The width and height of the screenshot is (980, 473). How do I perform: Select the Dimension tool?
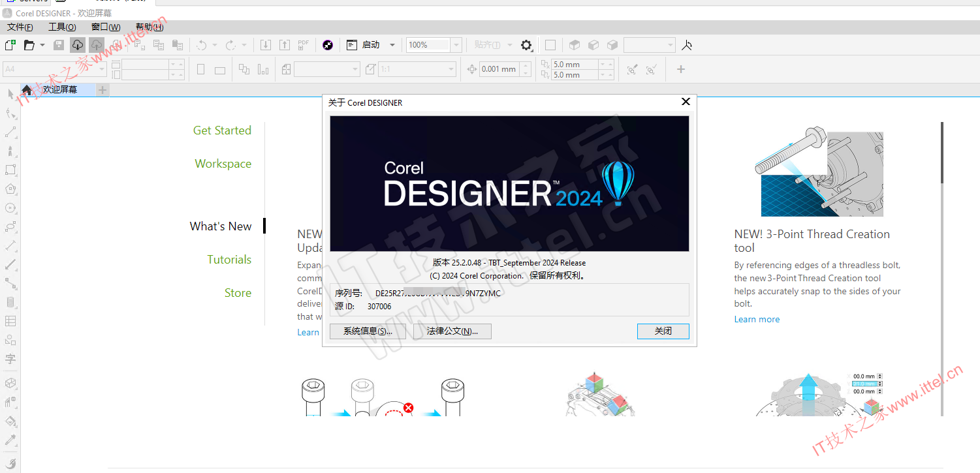[x=10, y=246]
